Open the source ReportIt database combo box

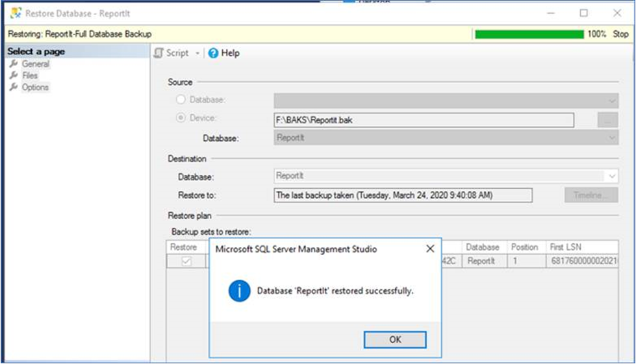tap(446, 138)
